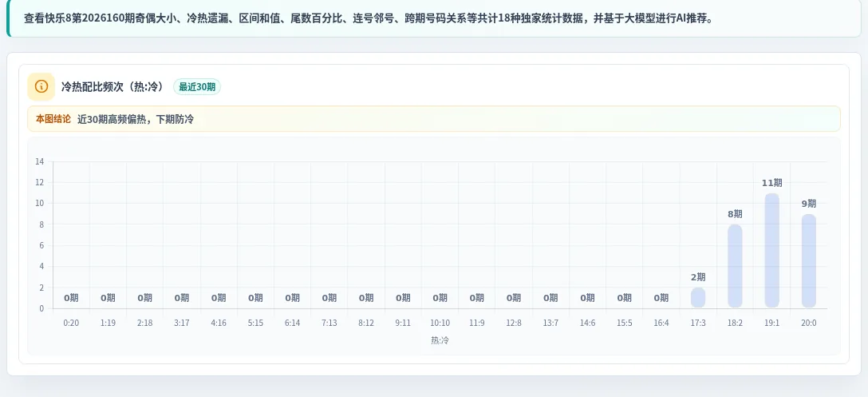Click the y-axis value 6

[x=41, y=246]
